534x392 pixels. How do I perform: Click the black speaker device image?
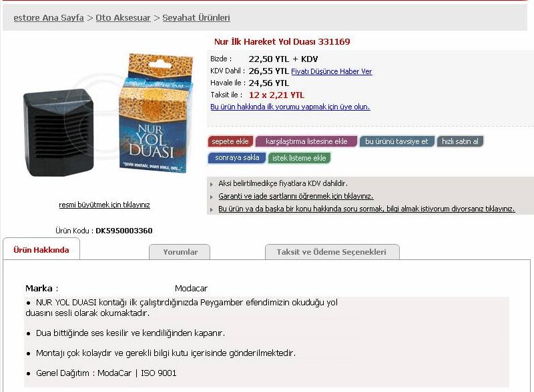click(59, 133)
